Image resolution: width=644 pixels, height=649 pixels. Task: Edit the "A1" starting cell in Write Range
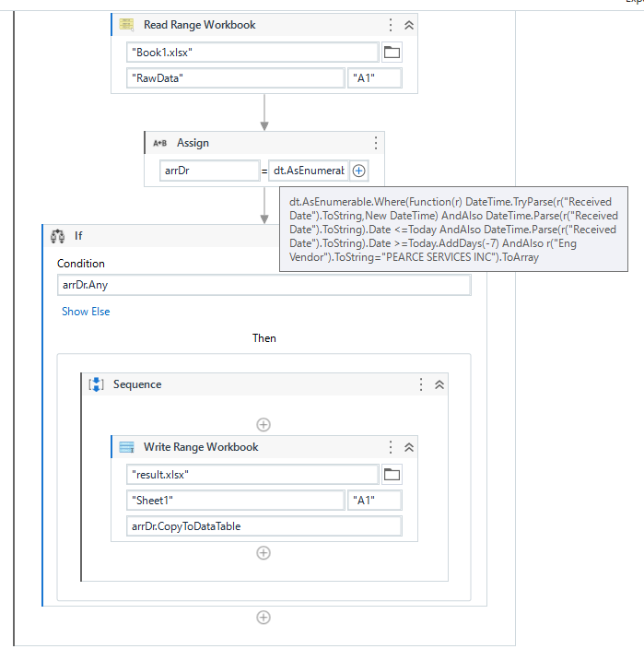375,501
